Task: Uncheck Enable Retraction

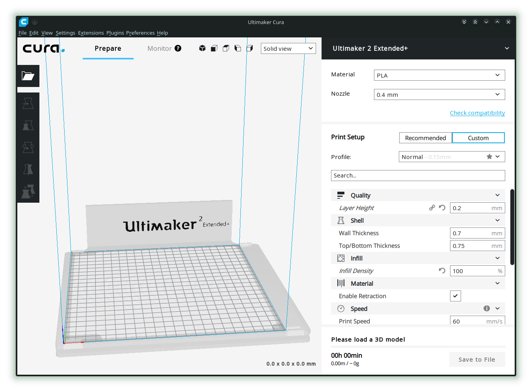Action: (455, 296)
